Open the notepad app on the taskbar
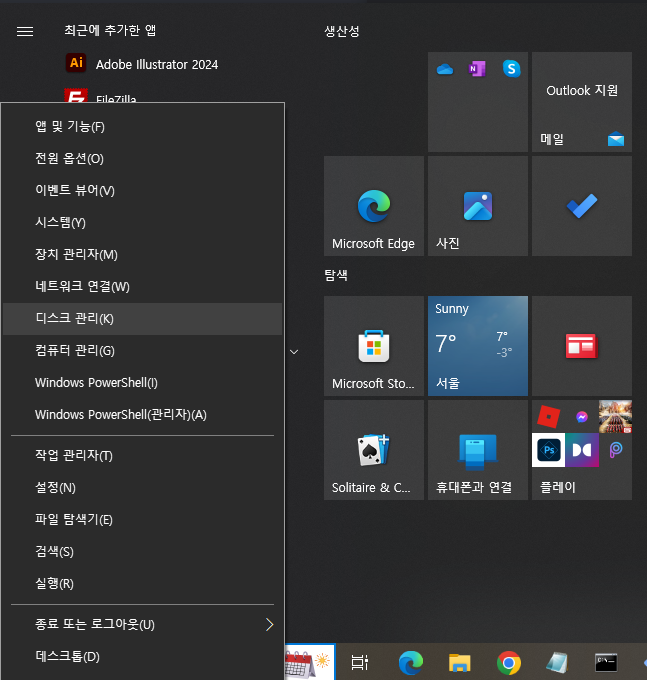The width and height of the screenshot is (647, 680). [x=557, y=662]
